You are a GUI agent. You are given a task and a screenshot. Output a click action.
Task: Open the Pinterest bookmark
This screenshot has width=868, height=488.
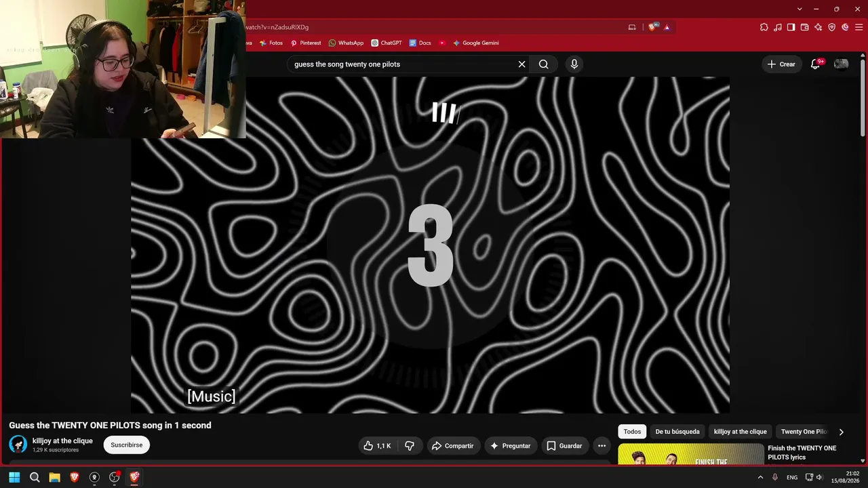(305, 43)
